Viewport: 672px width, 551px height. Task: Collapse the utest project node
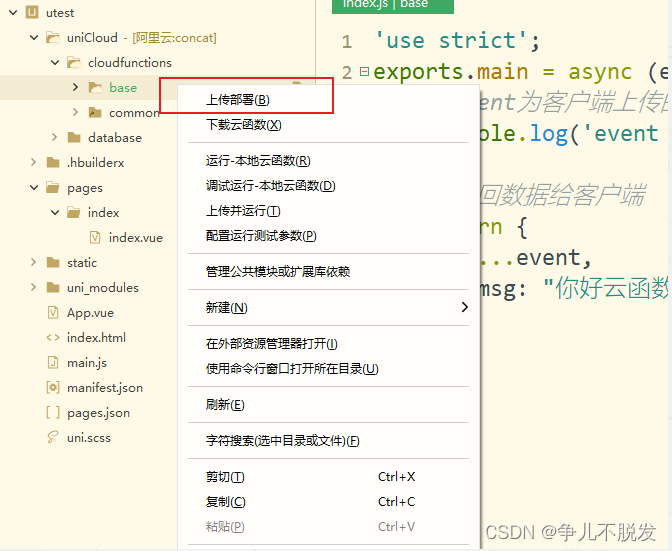tap(13, 12)
